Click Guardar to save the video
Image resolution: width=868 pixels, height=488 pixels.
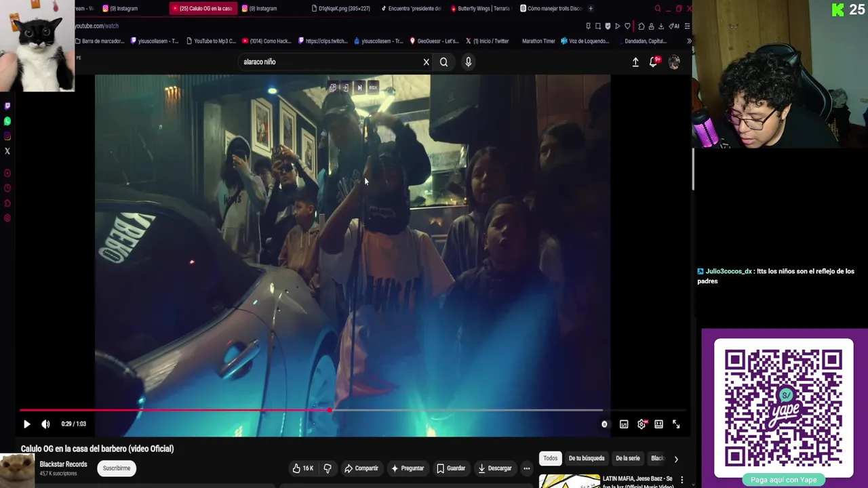point(451,468)
